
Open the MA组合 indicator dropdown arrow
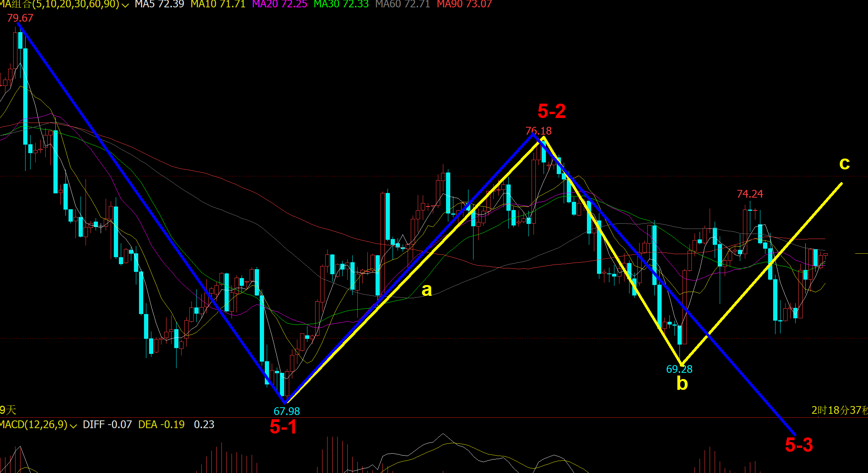tap(125, 5)
